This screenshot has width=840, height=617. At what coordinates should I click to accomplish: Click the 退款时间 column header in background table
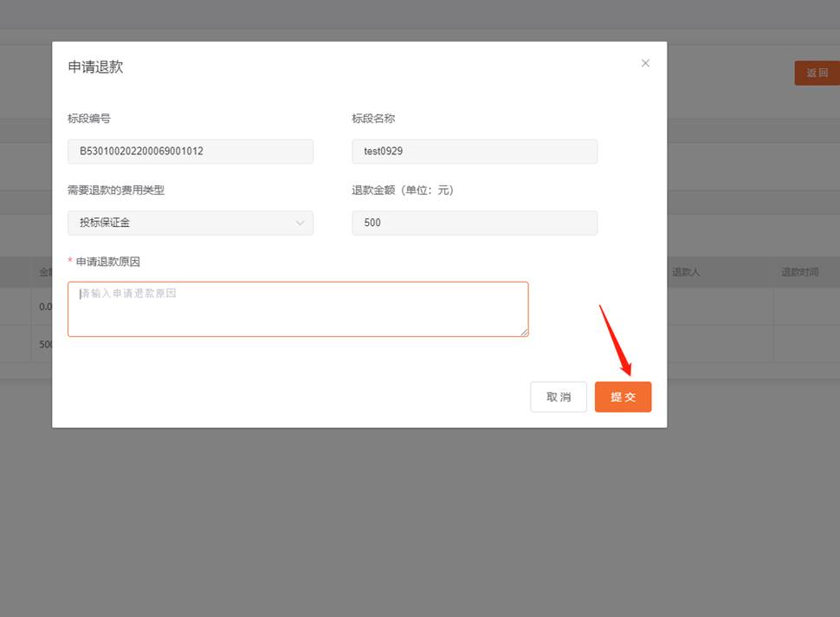800,272
